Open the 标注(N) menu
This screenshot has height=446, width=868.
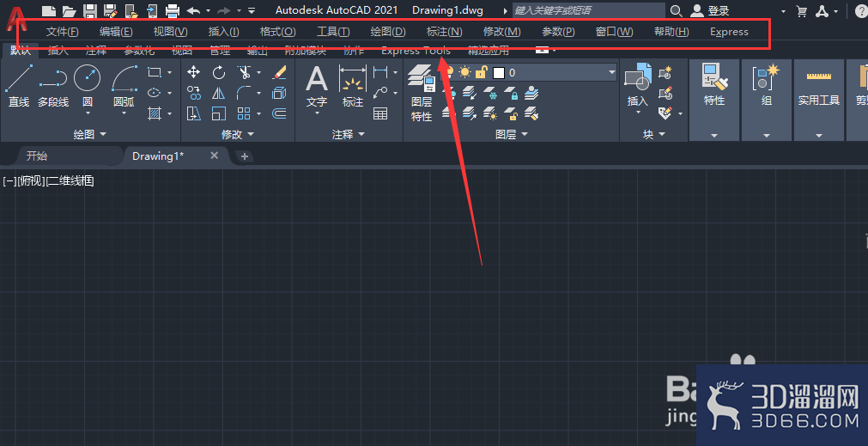445,32
